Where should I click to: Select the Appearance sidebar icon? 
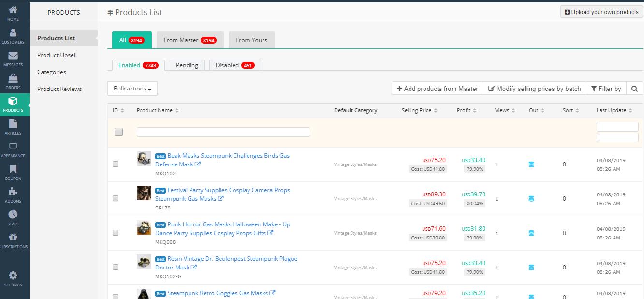coord(13,148)
